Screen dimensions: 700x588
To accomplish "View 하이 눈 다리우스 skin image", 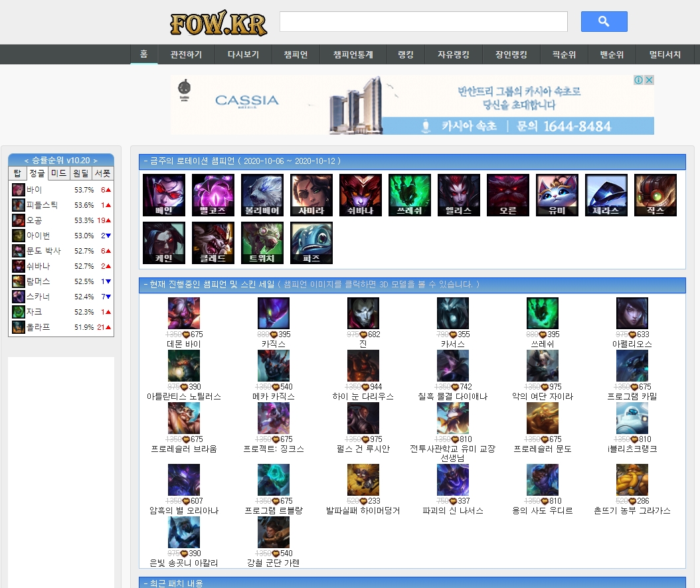I will 363,366.
